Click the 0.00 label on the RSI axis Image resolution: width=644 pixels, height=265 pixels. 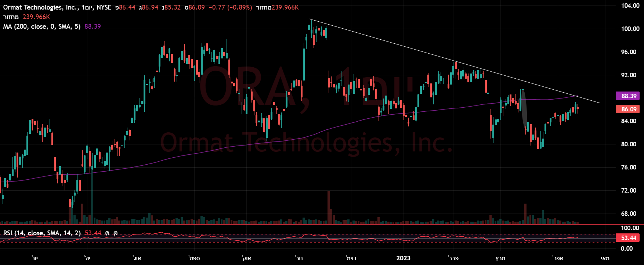click(627, 248)
